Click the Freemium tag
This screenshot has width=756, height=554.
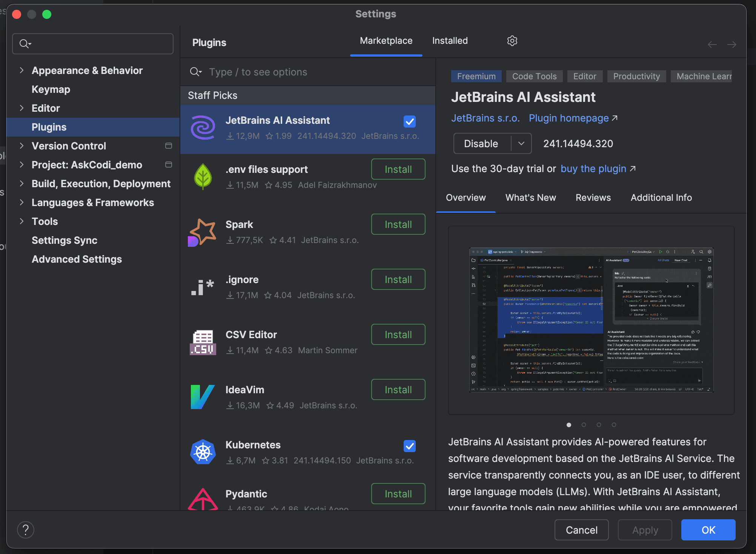click(x=476, y=76)
